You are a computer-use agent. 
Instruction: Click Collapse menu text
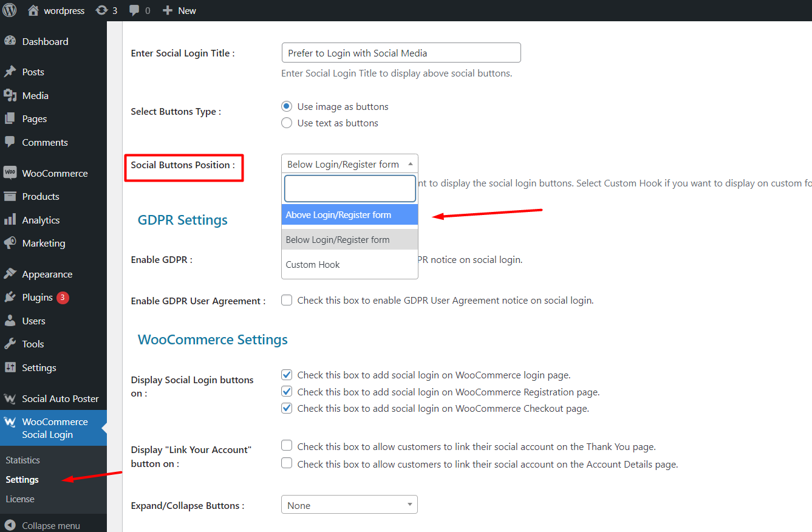51,526
